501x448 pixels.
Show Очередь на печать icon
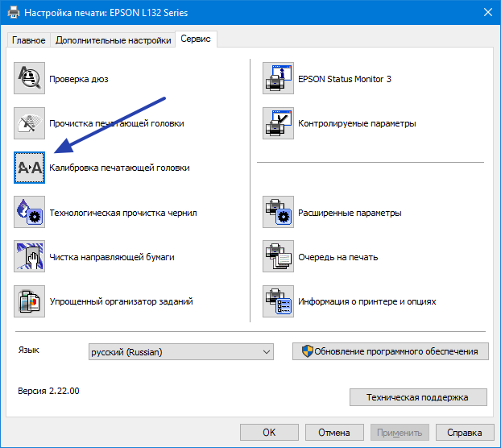tap(278, 256)
